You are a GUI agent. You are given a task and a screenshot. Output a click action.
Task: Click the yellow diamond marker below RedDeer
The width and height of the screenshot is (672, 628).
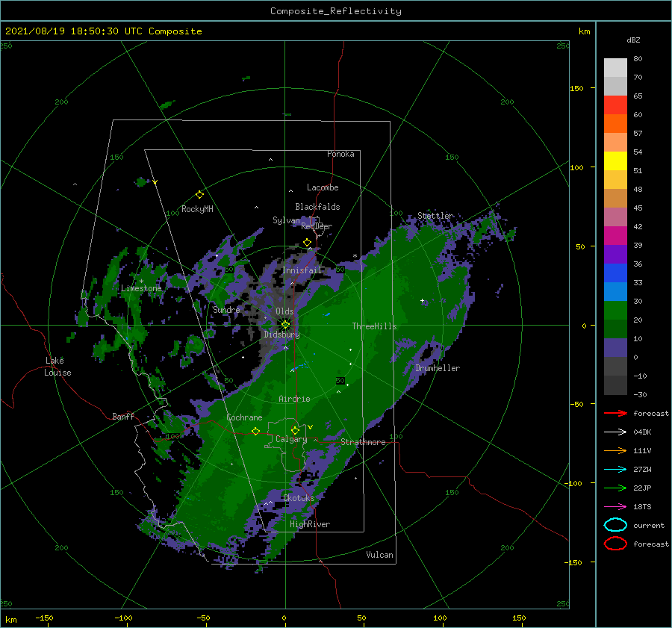tap(308, 243)
